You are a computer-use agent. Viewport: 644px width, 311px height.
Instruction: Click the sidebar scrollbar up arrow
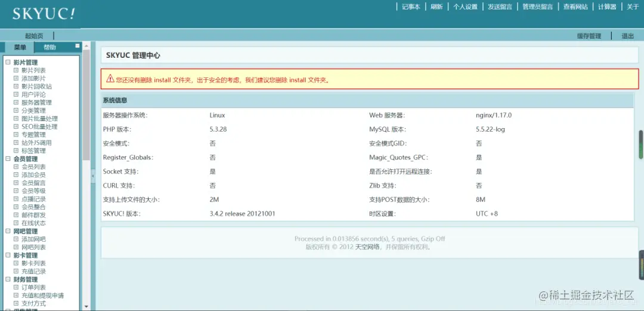(86, 45)
